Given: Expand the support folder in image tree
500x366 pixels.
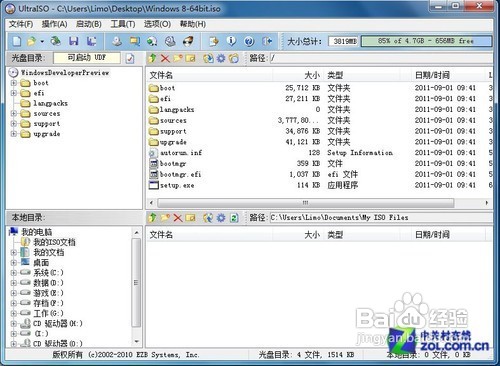Looking at the screenshot, I should click(x=14, y=124).
